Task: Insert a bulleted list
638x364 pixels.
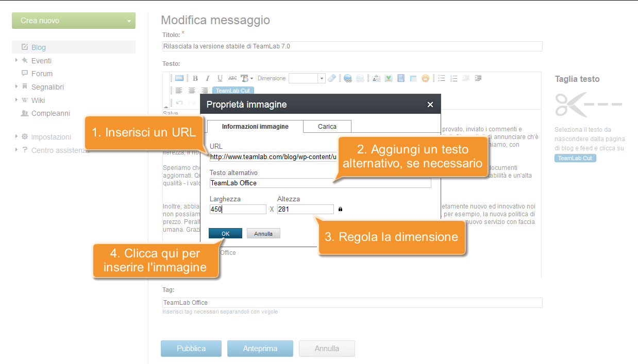Action: (x=442, y=78)
